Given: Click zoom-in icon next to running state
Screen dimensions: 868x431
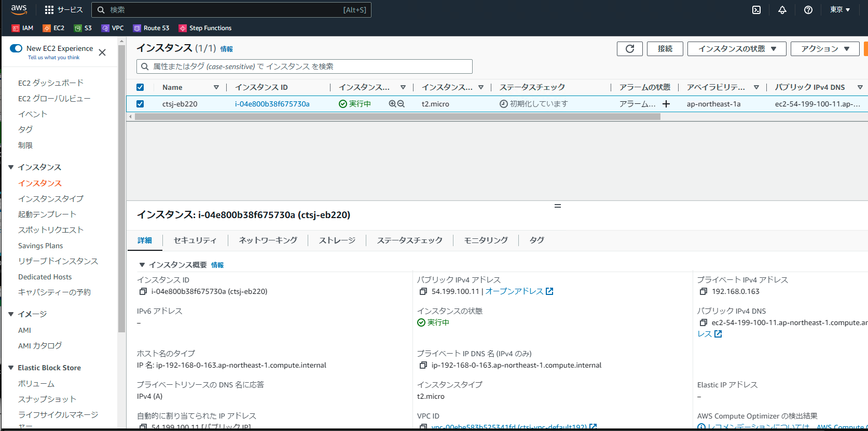Looking at the screenshot, I should click(393, 104).
